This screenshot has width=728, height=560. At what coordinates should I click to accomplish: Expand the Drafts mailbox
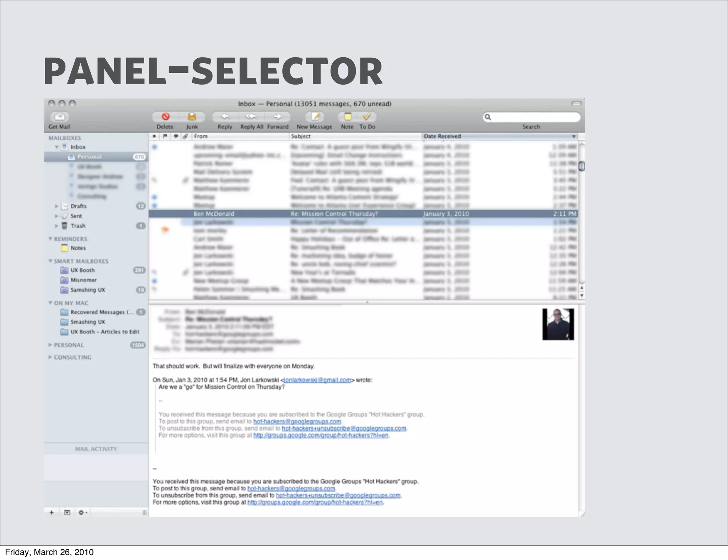click(x=56, y=206)
